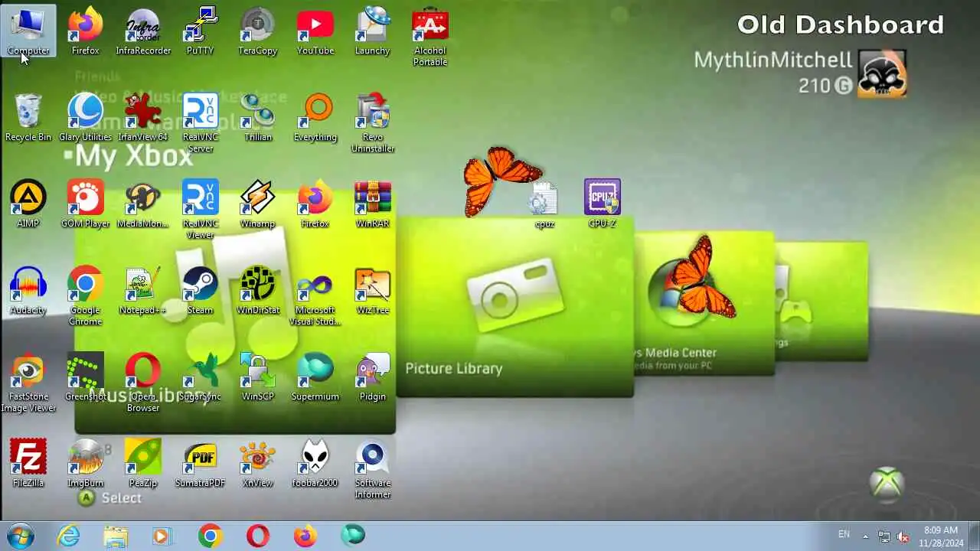Viewport: 980px width, 551px height.
Task: Launch the WizTree shortcut
Action: click(x=373, y=292)
